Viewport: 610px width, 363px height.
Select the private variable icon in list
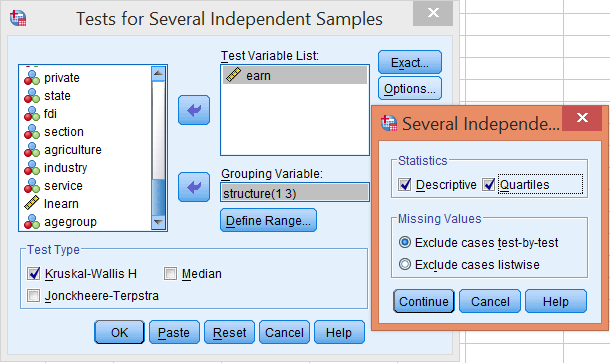pos(32,78)
